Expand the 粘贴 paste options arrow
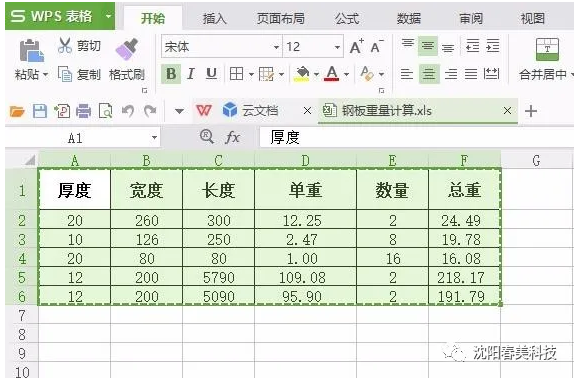The image size is (582, 380). pyautogui.click(x=45, y=75)
